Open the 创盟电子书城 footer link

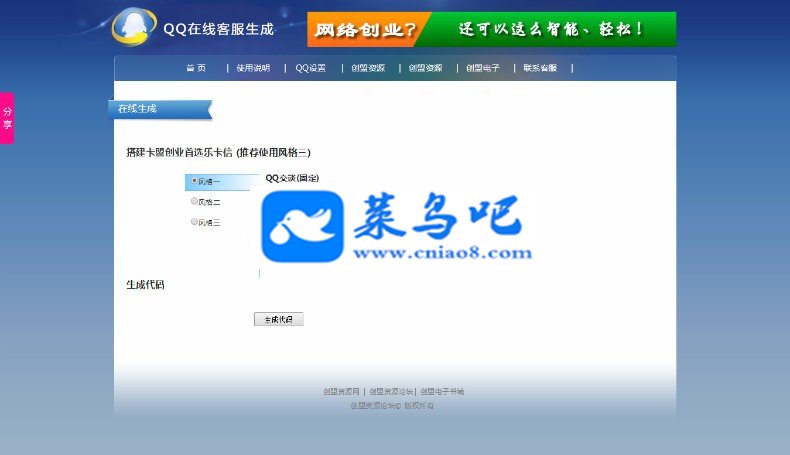point(442,392)
